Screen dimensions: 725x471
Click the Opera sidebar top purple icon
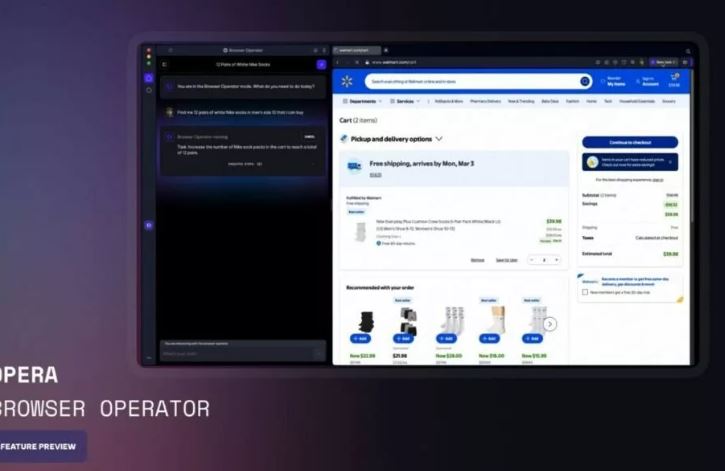149,77
